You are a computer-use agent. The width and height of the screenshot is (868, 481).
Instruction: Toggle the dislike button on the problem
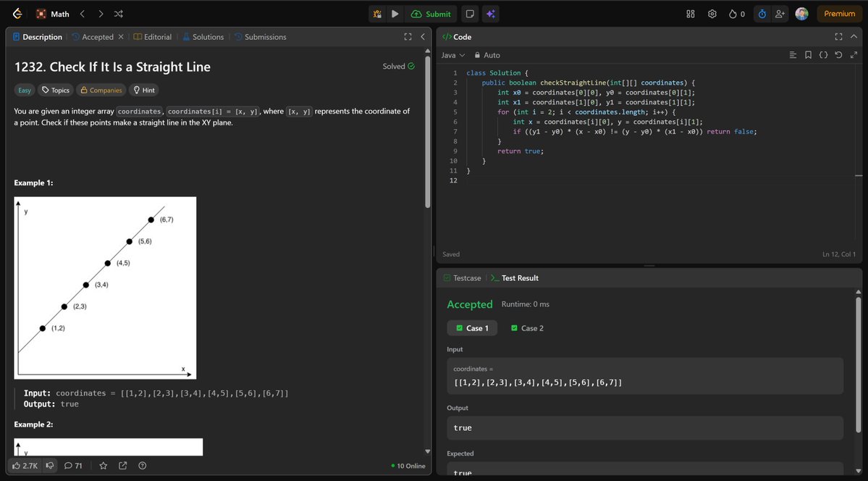[49, 466]
